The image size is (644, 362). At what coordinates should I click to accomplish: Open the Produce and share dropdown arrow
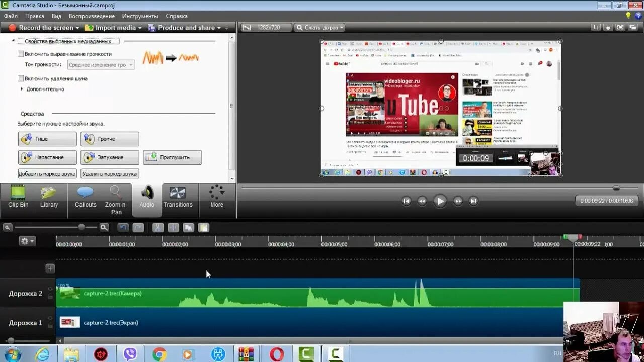click(x=219, y=28)
